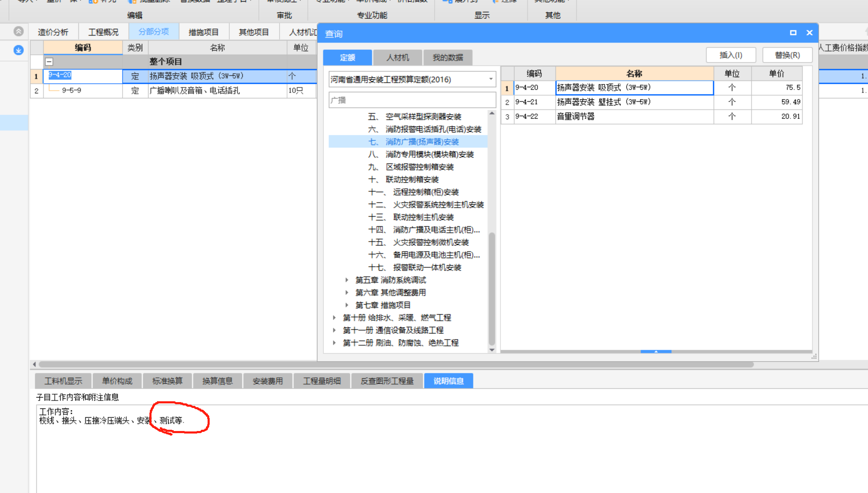The height and width of the screenshot is (493, 868).
Task: Open the 我的数据 tab
Action: (x=448, y=58)
